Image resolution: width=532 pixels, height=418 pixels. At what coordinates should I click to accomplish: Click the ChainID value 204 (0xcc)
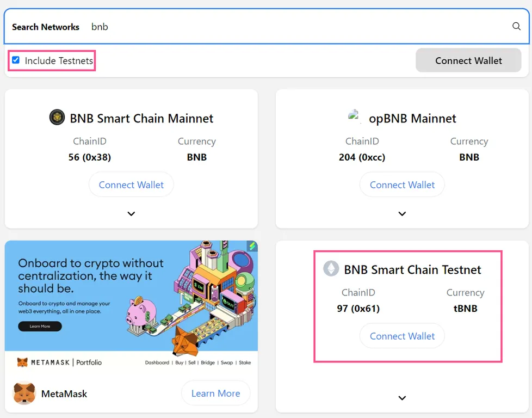pyautogui.click(x=362, y=157)
